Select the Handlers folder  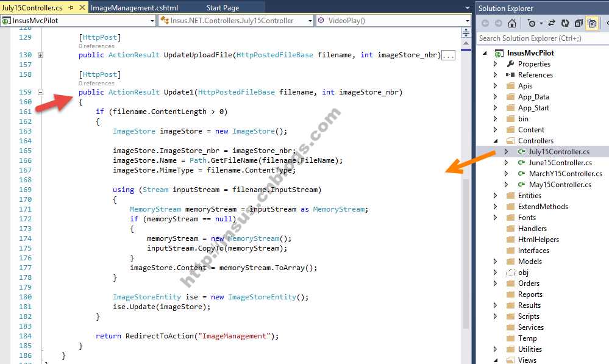(x=532, y=229)
